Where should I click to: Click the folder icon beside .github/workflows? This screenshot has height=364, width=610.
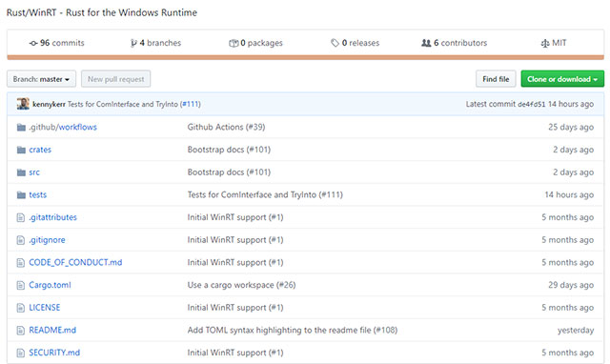point(21,127)
